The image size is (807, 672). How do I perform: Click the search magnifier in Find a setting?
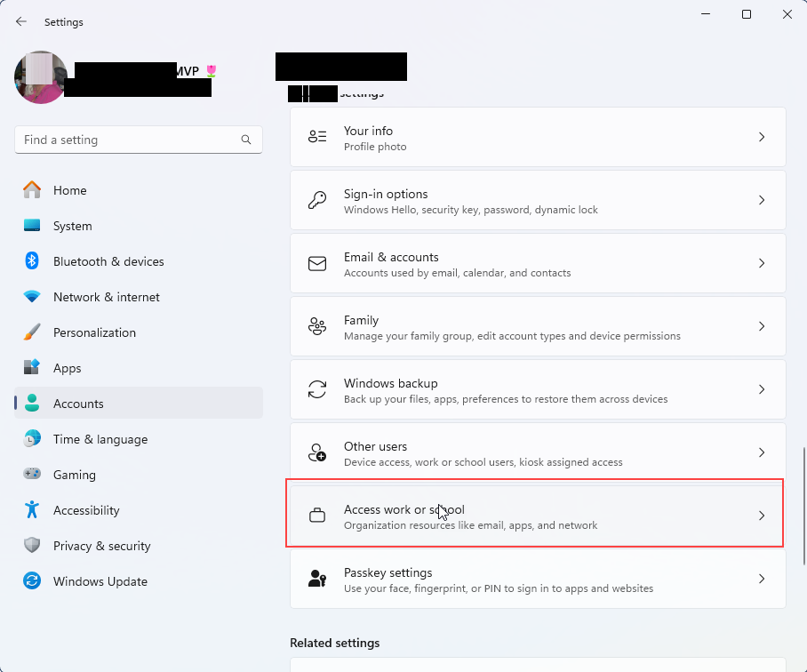[245, 140]
